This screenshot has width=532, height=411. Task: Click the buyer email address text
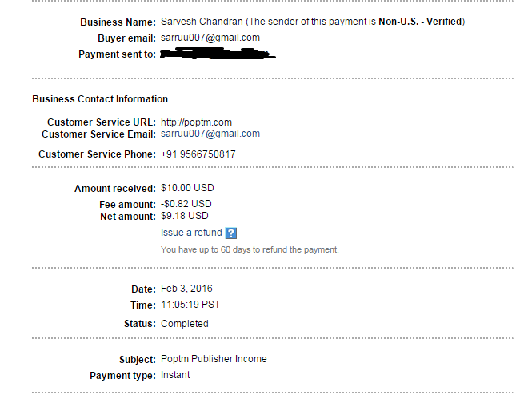[x=210, y=38]
